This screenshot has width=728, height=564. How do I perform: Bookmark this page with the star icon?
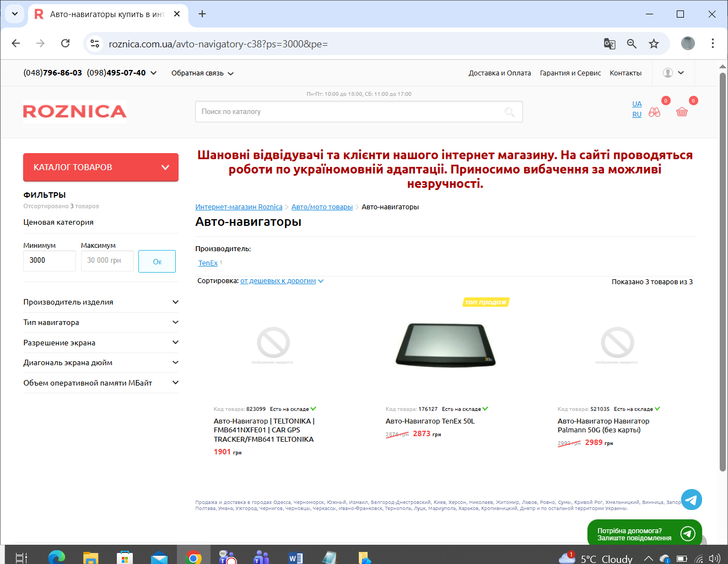[654, 44]
